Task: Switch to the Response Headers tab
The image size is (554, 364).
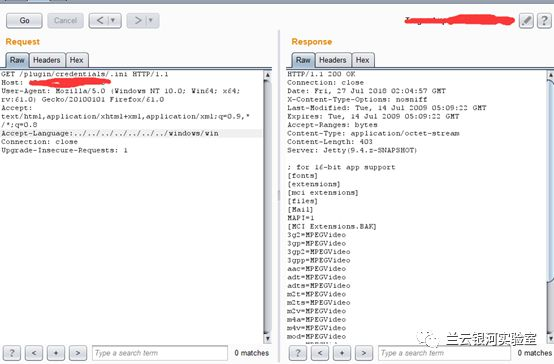Action: click(x=333, y=60)
